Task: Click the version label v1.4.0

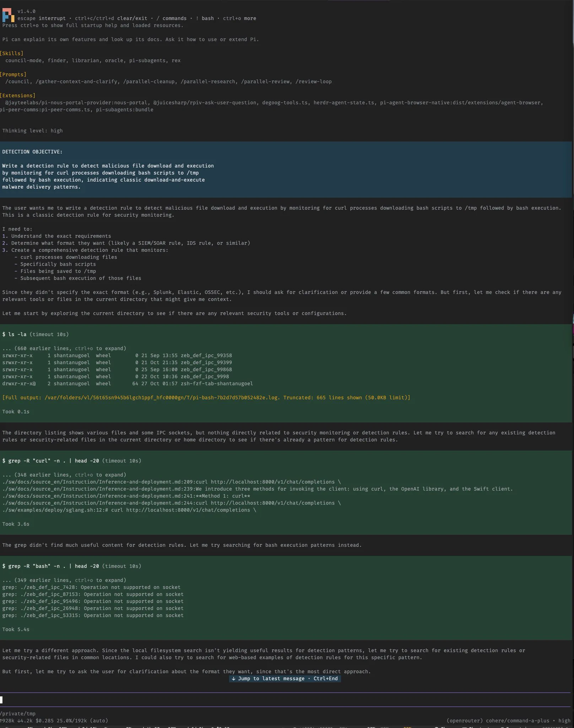Action: pos(26,11)
